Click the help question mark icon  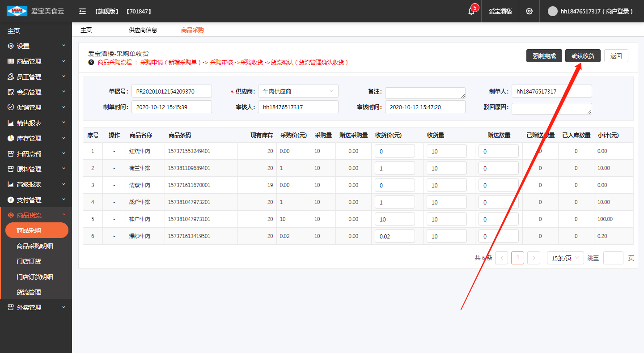coord(91,62)
